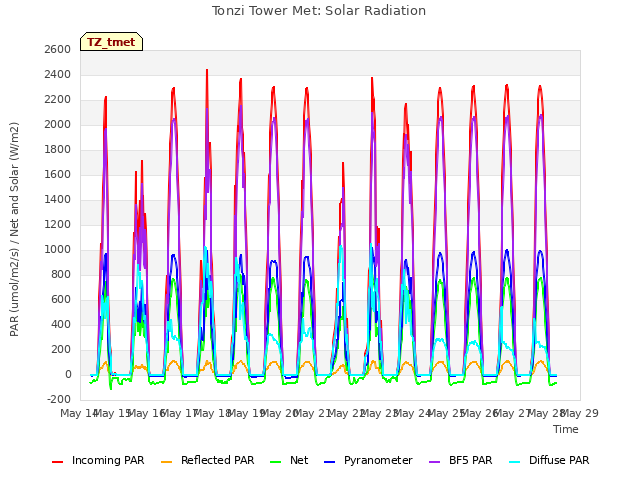Click the 400 y-axis tick label
This screenshot has width=640, height=480.
click(x=61, y=324)
